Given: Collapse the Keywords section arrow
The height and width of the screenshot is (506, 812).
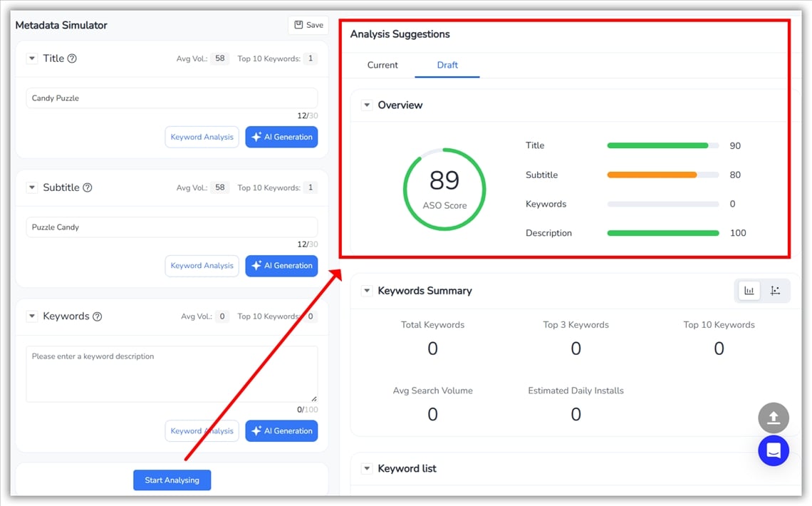Looking at the screenshot, I should pyautogui.click(x=32, y=316).
